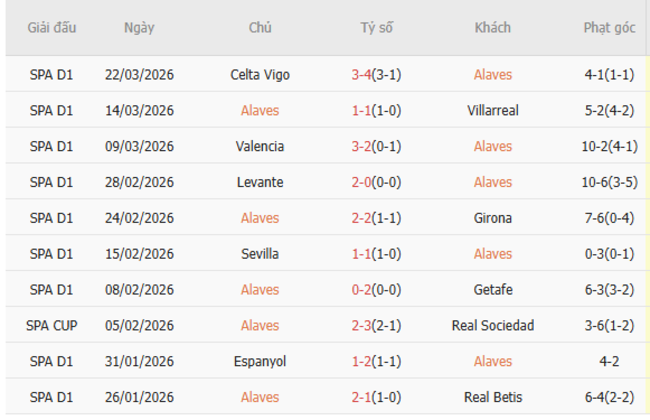Screen dimensions: 650x420
Task: Click the Real Sociedad team name
Action: tap(492, 326)
